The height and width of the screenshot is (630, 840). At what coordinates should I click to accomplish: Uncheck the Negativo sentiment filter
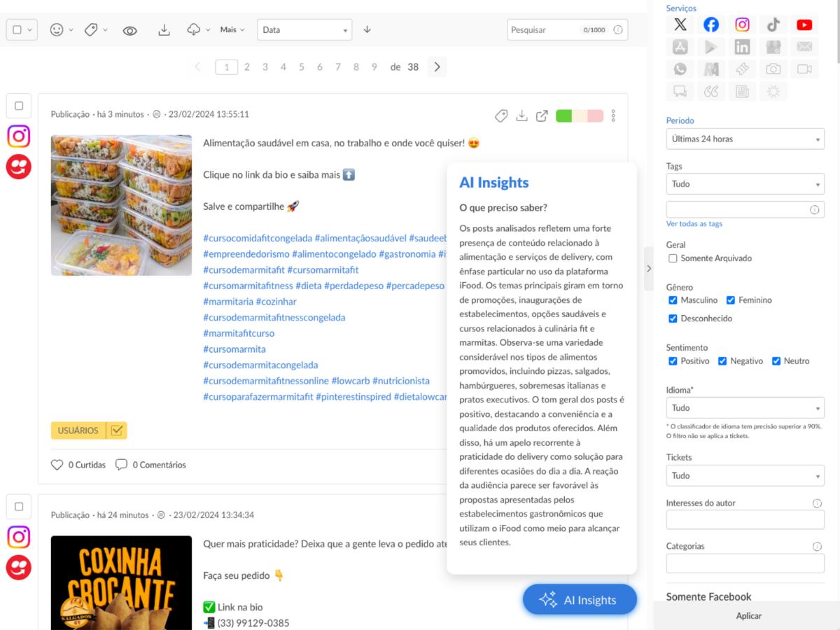point(722,361)
